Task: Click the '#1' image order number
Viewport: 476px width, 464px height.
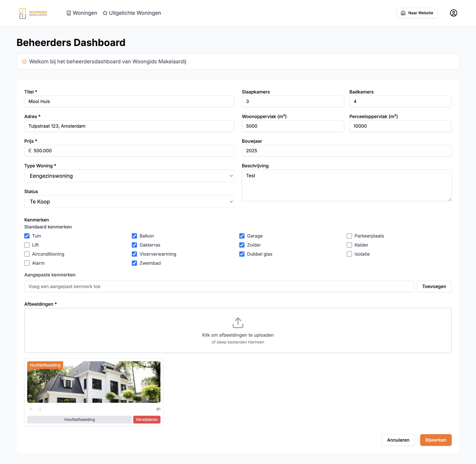Action: point(158,409)
